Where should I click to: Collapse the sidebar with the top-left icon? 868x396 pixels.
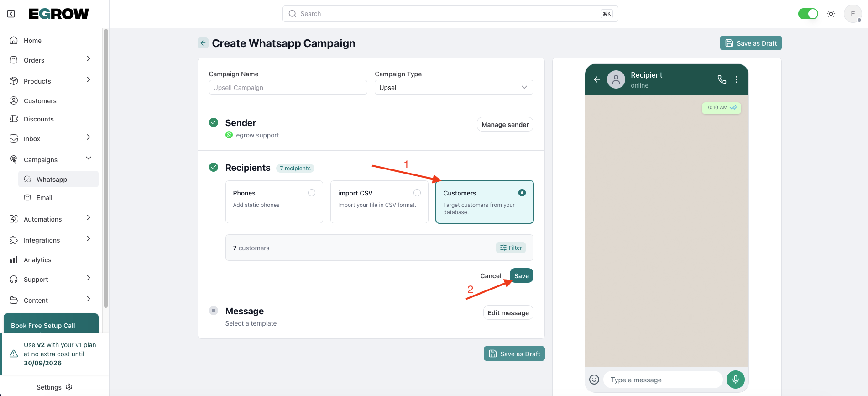[x=11, y=14]
